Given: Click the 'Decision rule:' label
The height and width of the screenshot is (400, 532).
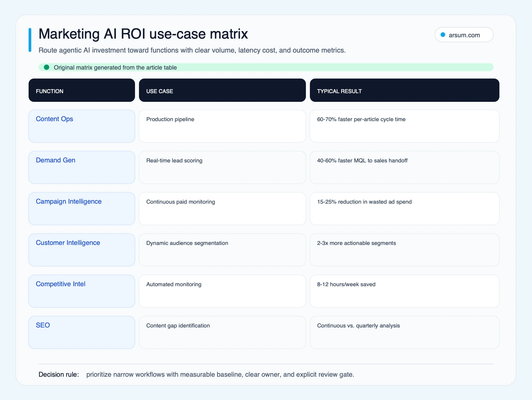Looking at the screenshot, I should click(59, 374).
